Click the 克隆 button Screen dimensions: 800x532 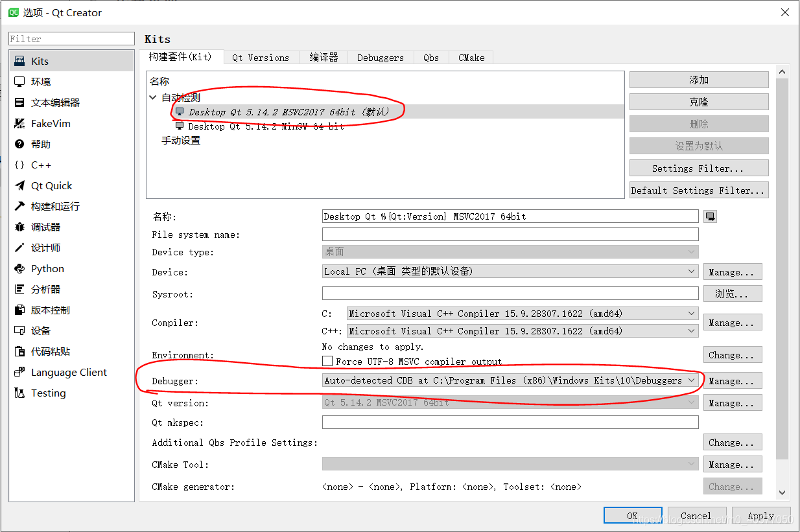699,102
